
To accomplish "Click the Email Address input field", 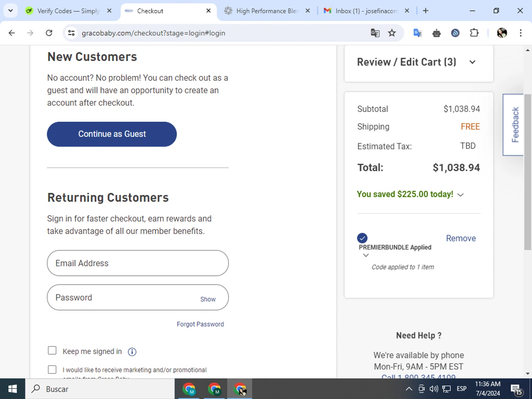I will click(138, 263).
